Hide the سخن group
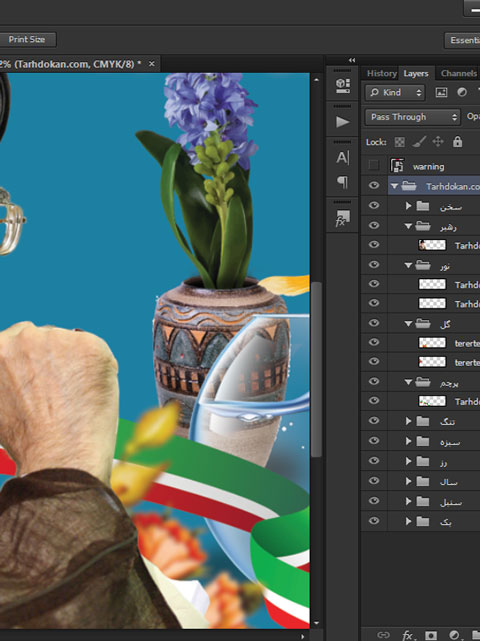Image resolution: width=480 pixels, height=641 pixels. click(x=374, y=205)
